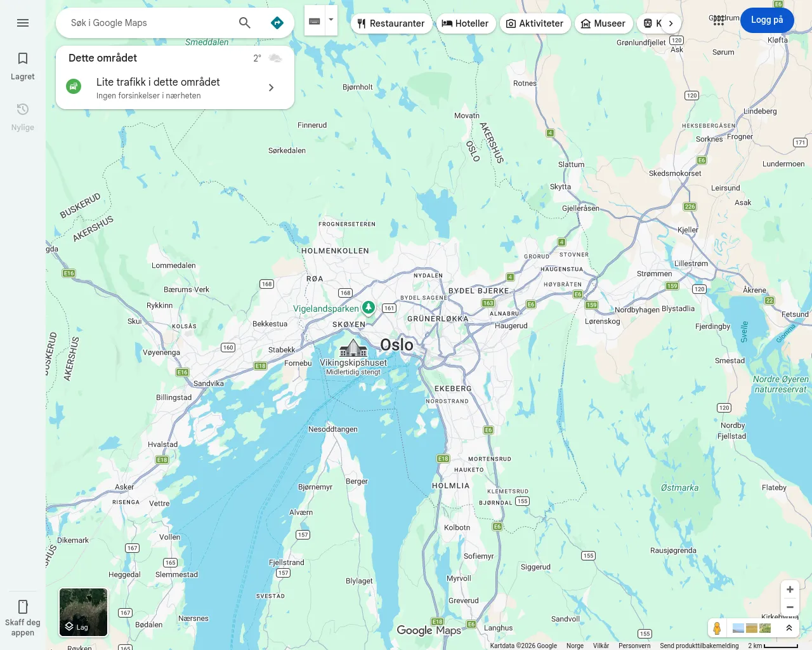Click the Østmarka forest label
Screen dimensions: 812x650
click(x=679, y=487)
